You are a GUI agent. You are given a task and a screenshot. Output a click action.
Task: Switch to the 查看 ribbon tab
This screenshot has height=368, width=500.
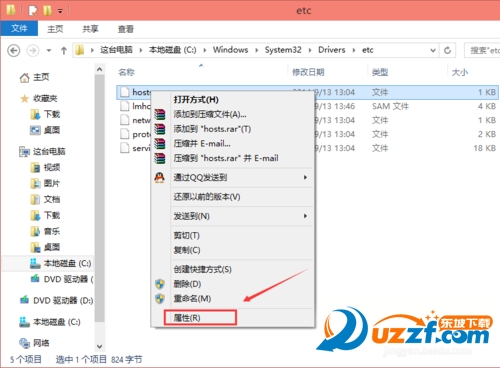126,29
